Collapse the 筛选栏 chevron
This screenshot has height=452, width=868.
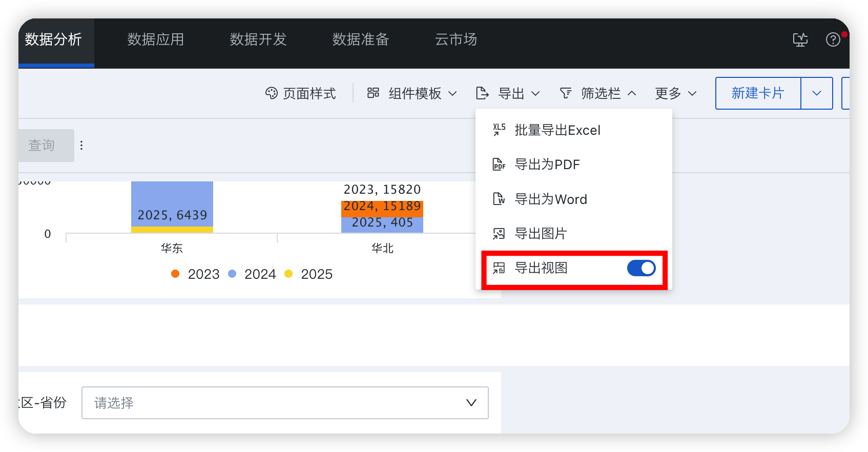pyautogui.click(x=632, y=93)
